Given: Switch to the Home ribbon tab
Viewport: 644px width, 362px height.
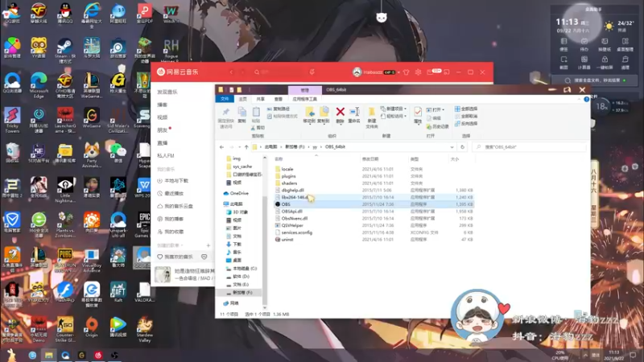Looking at the screenshot, I should pyautogui.click(x=243, y=99).
